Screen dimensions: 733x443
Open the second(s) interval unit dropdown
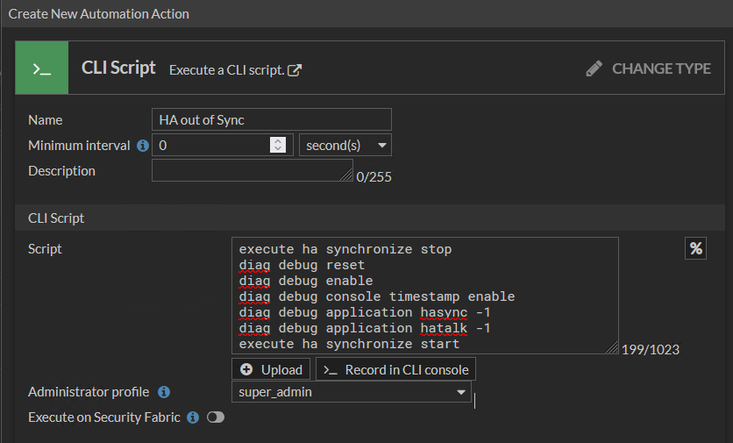click(x=345, y=146)
